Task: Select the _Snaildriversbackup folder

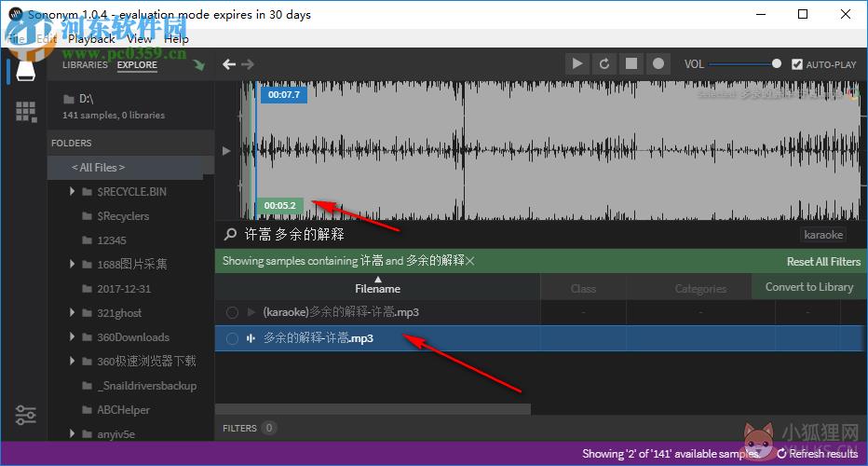Action: coord(147,386)
